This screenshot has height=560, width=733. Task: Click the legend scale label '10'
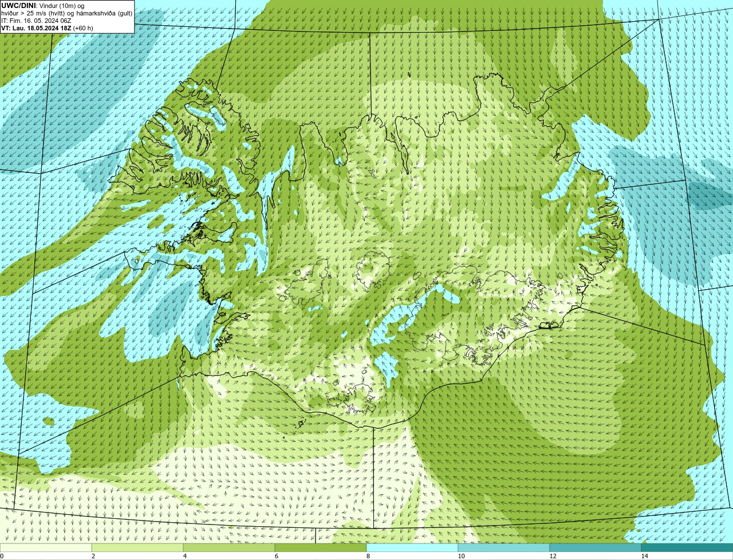point(461,556)
